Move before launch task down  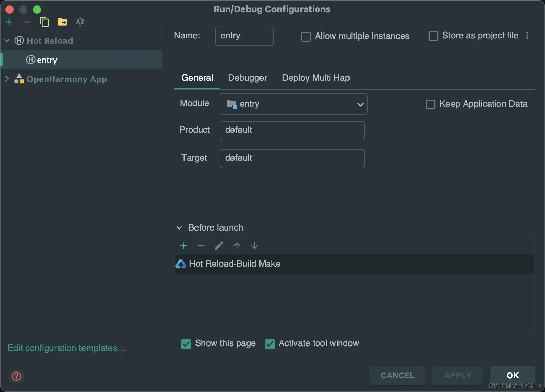coord(255,246)
